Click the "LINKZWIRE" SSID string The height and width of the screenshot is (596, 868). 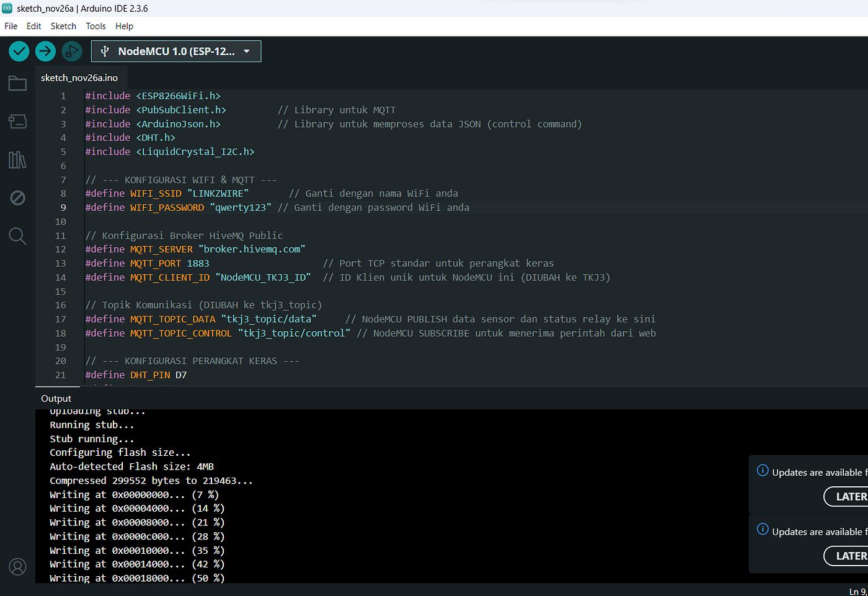(218, 193)
